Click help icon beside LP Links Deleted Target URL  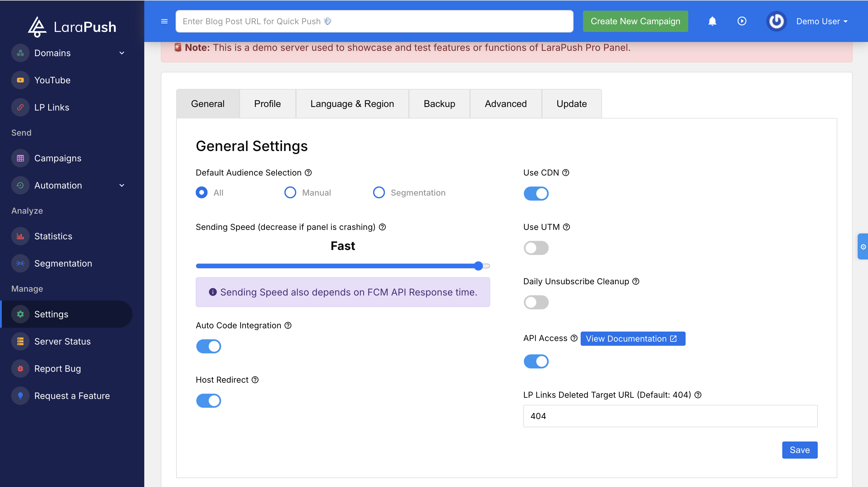click(x=698, y=395)
